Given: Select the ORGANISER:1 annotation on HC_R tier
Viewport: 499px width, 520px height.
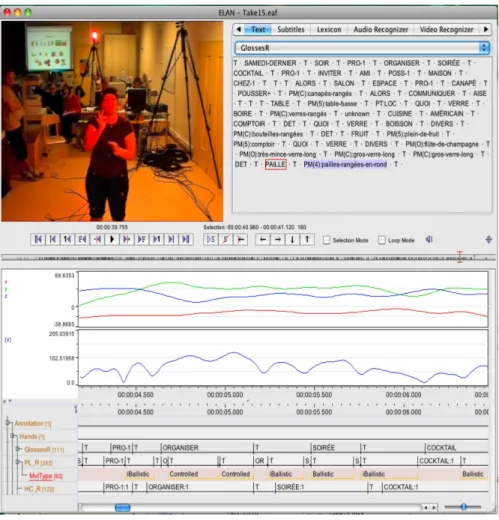Looking at the screenshot, I should coord(200,487).
